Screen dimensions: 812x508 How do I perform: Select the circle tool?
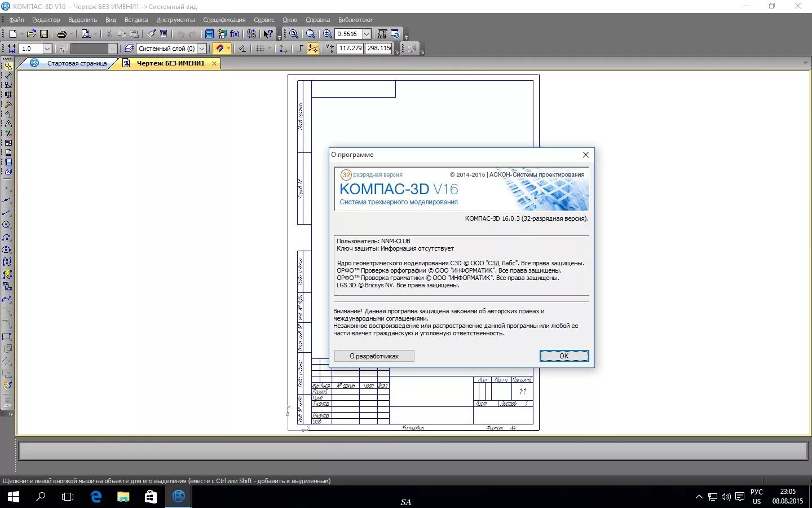6,225
